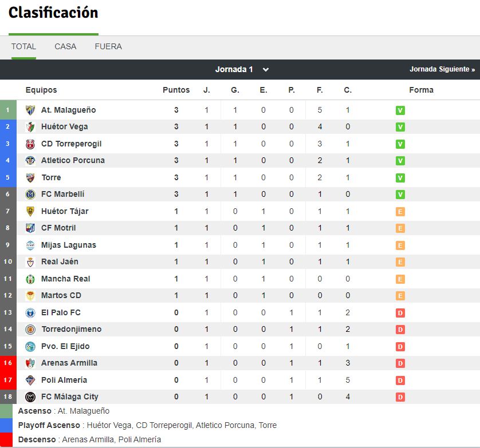This screenshot has width=480, height=448.
Task: Open CD Torreperogil crest icon
Action: [x=30, y=144]
